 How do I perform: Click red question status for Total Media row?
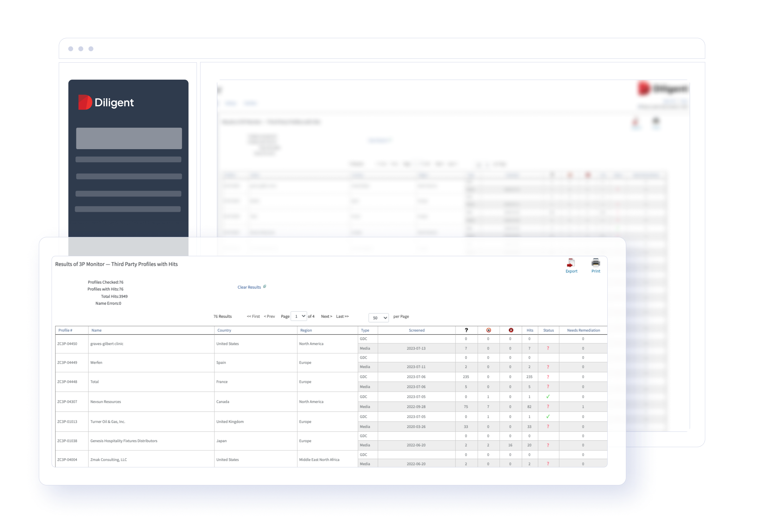[x=548, y=387]
